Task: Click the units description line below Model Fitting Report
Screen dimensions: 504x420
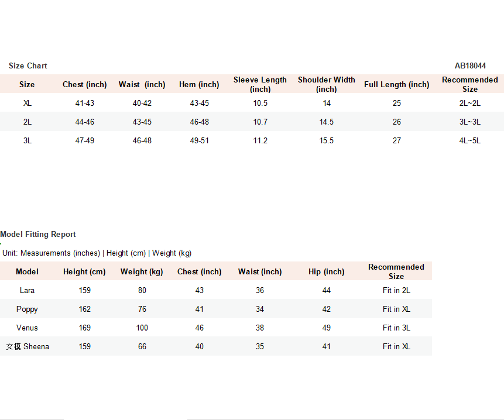Action: [x=97, y=253]
